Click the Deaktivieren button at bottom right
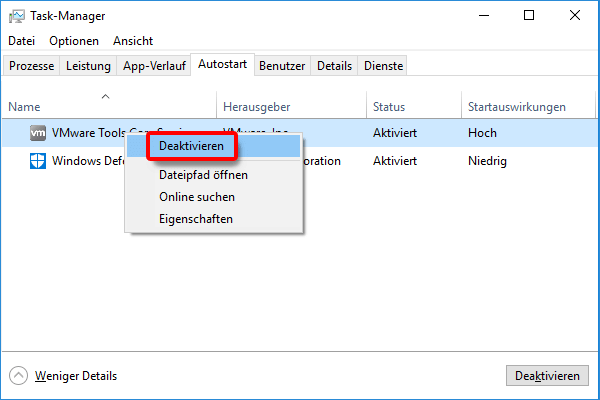Image resolution: width=600 pixels, height=400 pixels. pos(547,376)
